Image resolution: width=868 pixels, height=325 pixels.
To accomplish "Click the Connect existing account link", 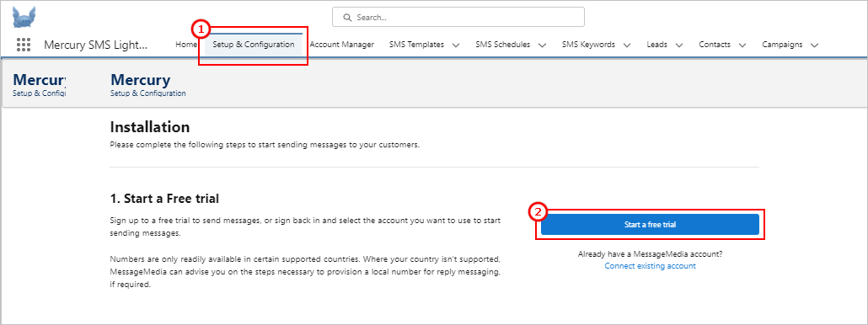I will pos(650,266).
